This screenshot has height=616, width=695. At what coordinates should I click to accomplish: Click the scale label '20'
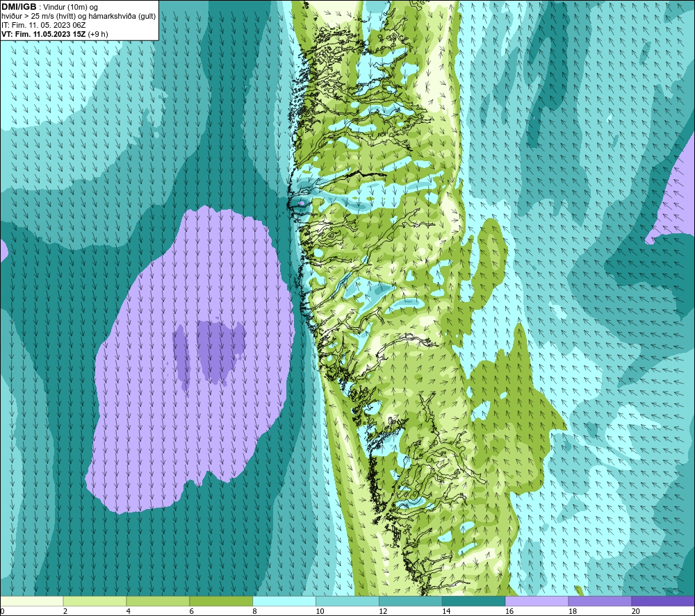click(x=636, y=611)
